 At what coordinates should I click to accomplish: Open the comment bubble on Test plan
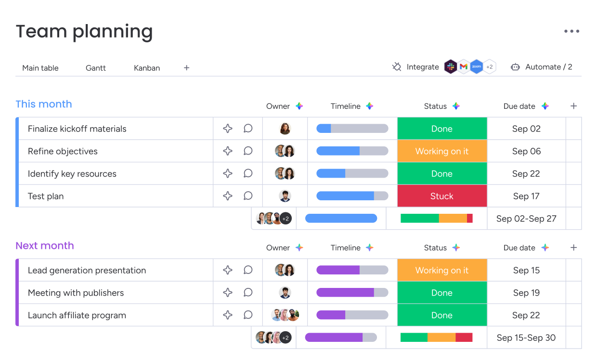tap(248, 196)
